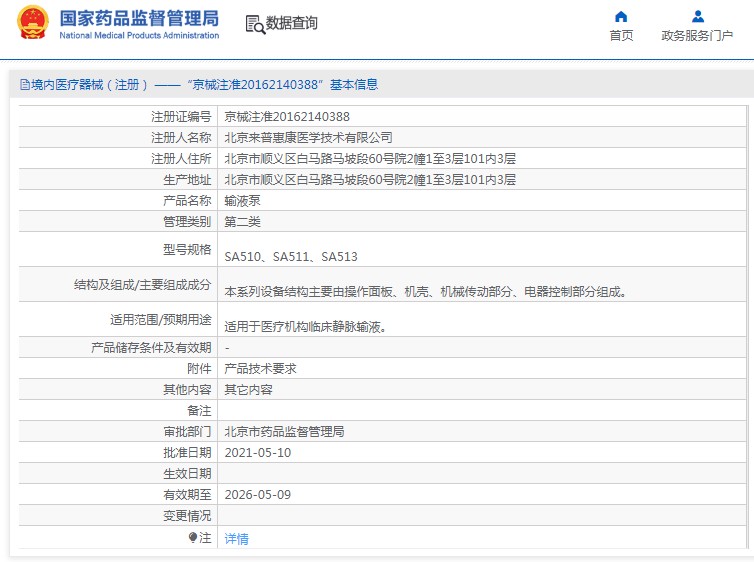Click 国家药品监督管理局 site title

tap(139, 18)
